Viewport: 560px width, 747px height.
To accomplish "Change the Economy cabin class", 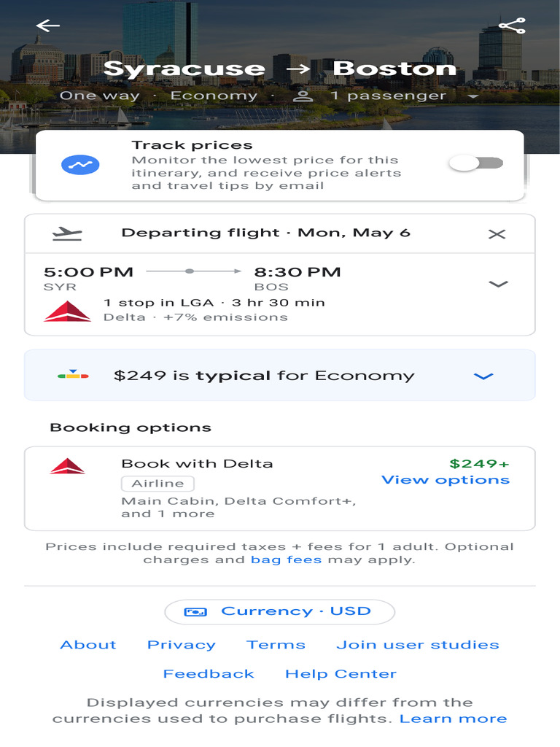I will pos(214,96).
